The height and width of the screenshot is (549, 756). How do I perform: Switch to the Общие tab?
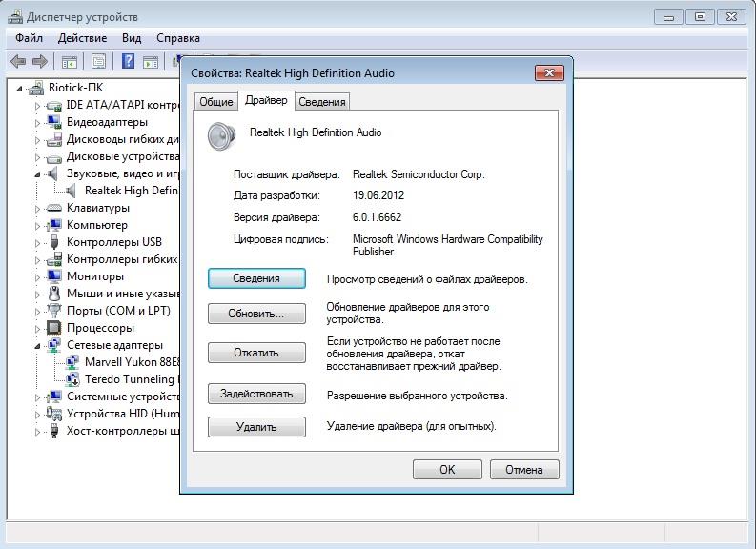[215, 102]
